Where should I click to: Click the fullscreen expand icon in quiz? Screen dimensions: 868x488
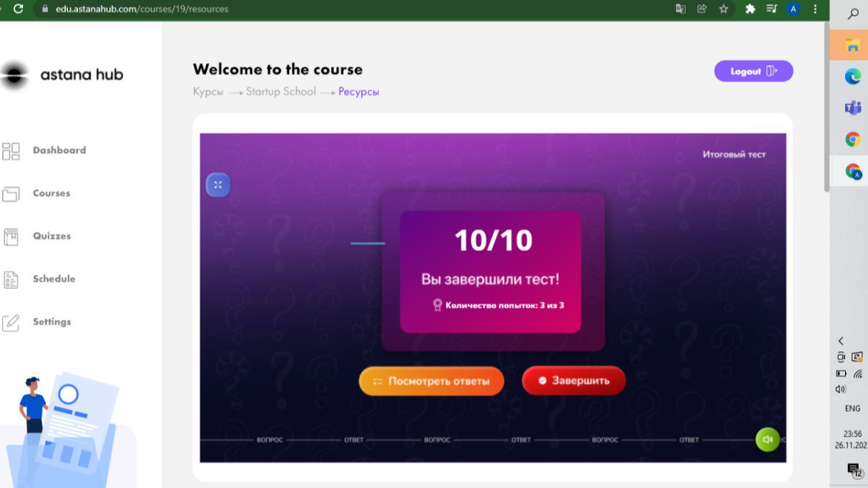[218, 185]
